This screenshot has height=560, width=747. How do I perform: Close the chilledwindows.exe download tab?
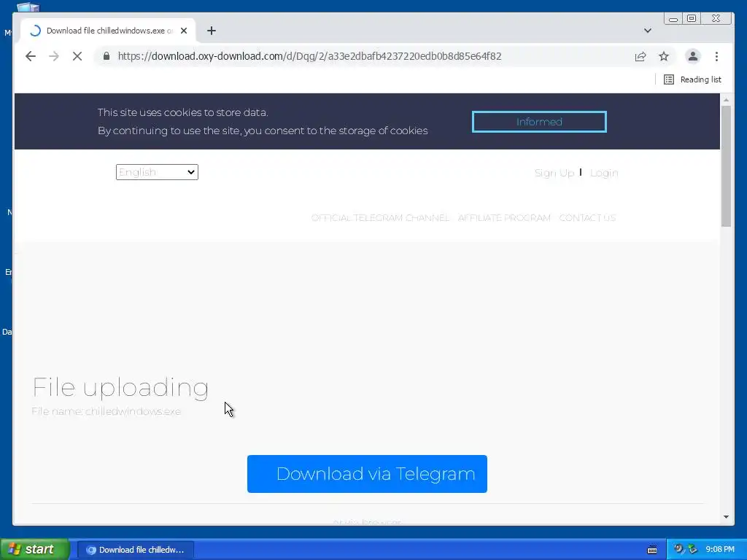click(x=184, y=31)
